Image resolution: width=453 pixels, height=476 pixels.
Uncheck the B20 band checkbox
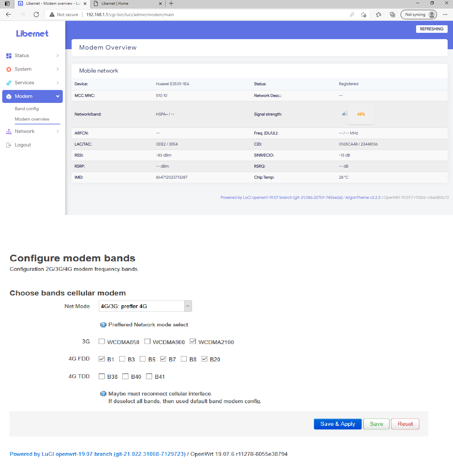pos(204,359)
